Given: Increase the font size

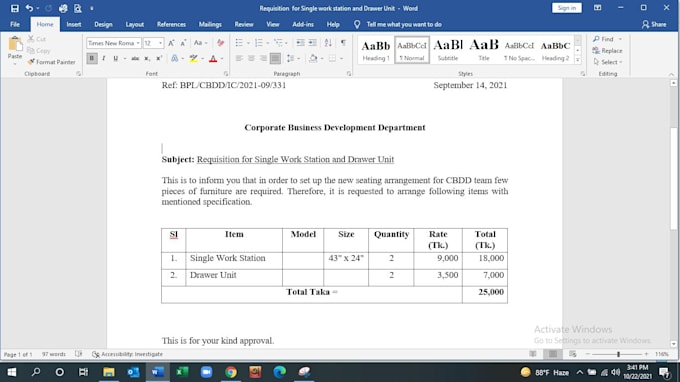Looking at the screenshot, I should point(171,43).
